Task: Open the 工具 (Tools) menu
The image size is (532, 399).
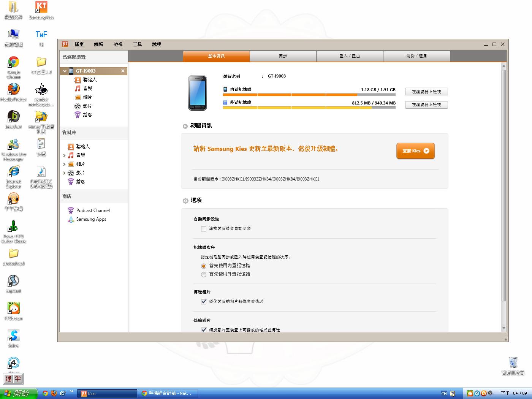Action: click(138, 44)
